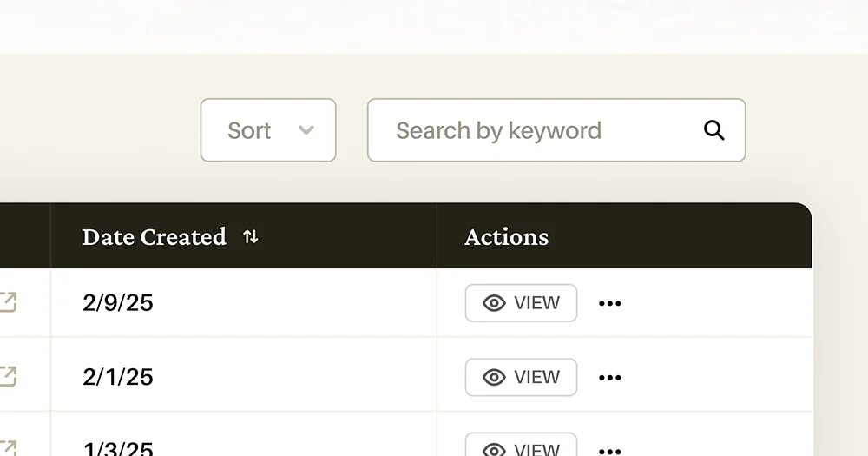Viewport: 868px width, 456px height.
Task: Select the 2/1/25 date cell
Action: (118, 377)
